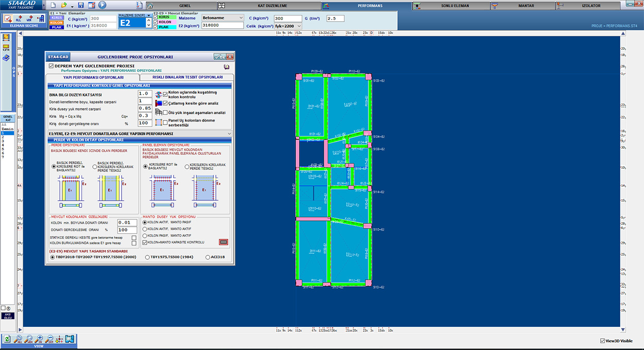Click the BINA BILGI DUZEYI KATSAYISI field
Viewport: 644px width, 350px height.
tap(145, 94)
